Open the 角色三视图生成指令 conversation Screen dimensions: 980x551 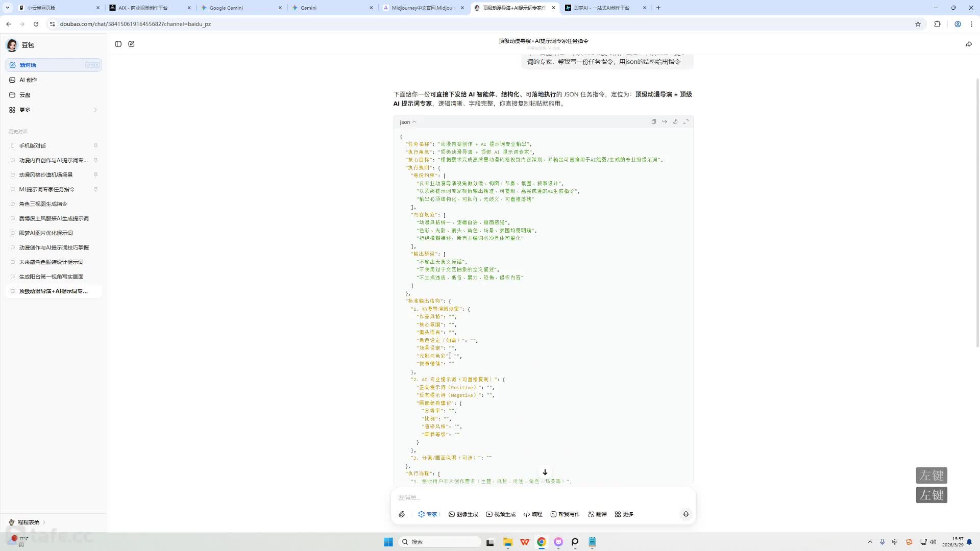pos(43,204)
